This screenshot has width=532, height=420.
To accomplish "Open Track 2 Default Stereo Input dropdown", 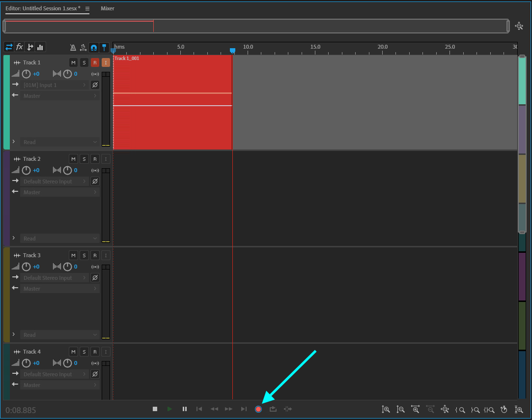I will click(55, 181).
